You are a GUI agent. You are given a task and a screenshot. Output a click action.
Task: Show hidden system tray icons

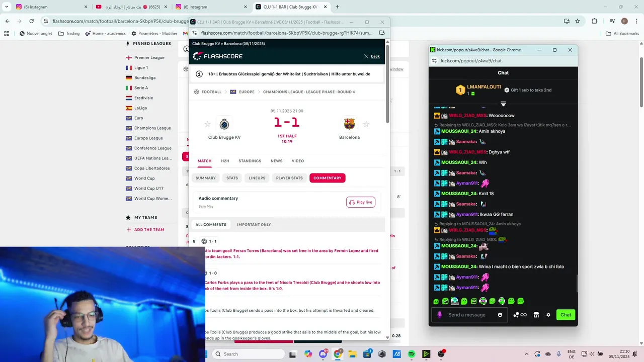(x=527, y=354)
